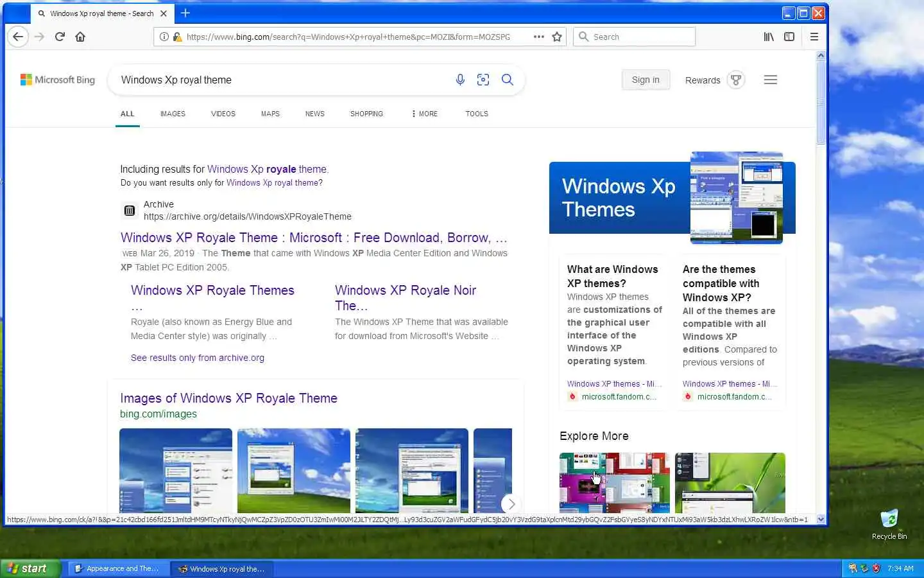Open the Firefox hamburger menu
This screenshot has height=578, width=924.
click(814, 37)
